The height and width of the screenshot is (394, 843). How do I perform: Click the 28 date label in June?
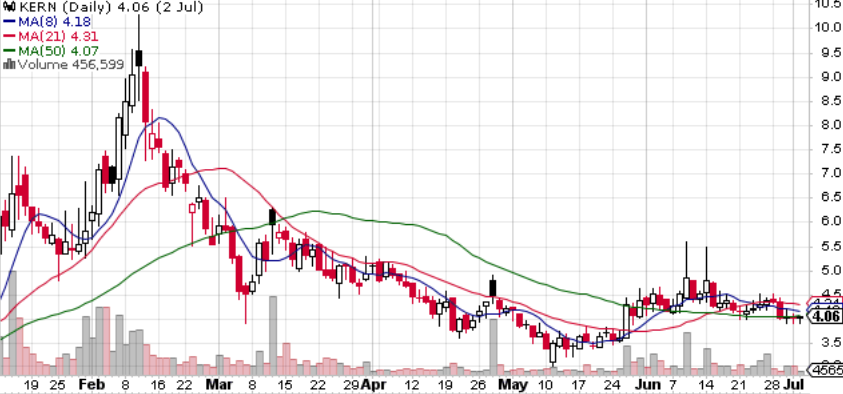pyautogui.click(x=773, y=385)
